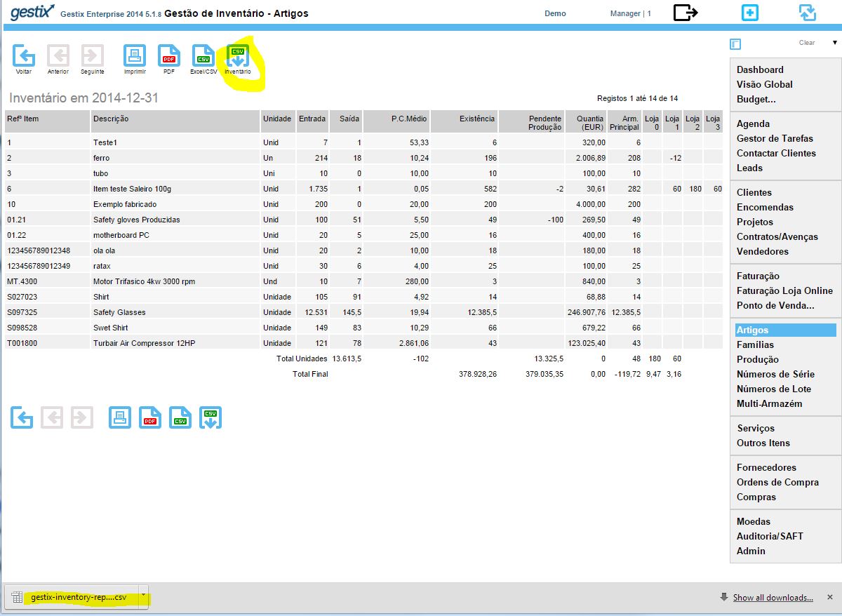Open Budget... in sidebar menu
The image size is (842, 616).
coord(756,99)
